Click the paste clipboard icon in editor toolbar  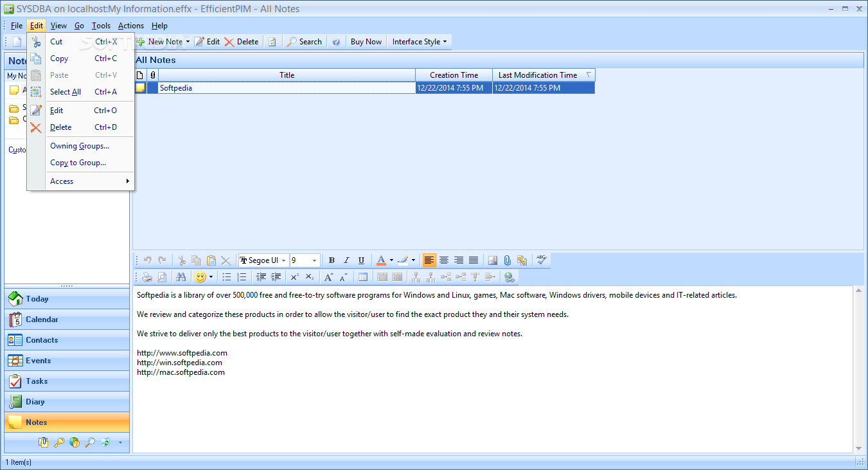tap(211, 260)
